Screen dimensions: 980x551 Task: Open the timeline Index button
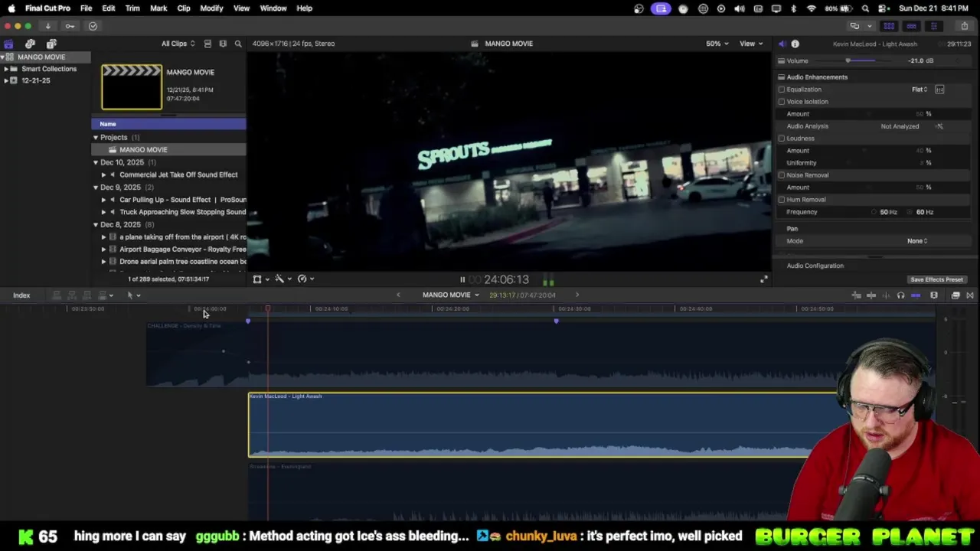[x=21, y=295]
